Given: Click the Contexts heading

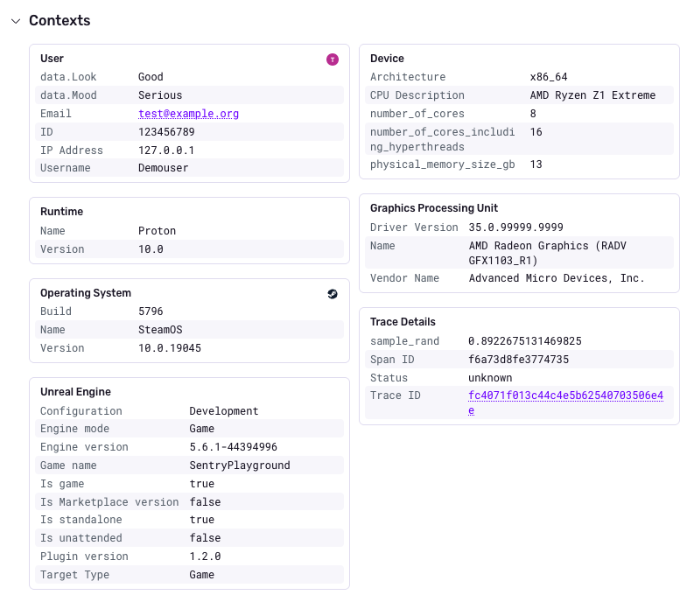Looking at the screenshot, I should 60,20.
